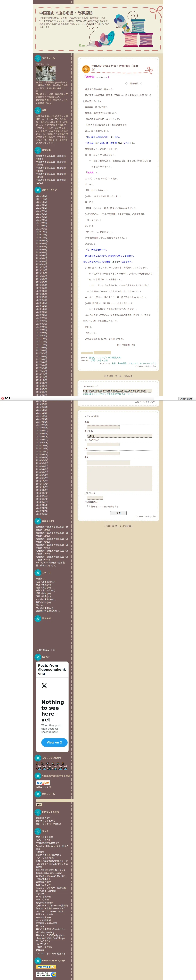Open archive link 2021/12 (2)

41,196
